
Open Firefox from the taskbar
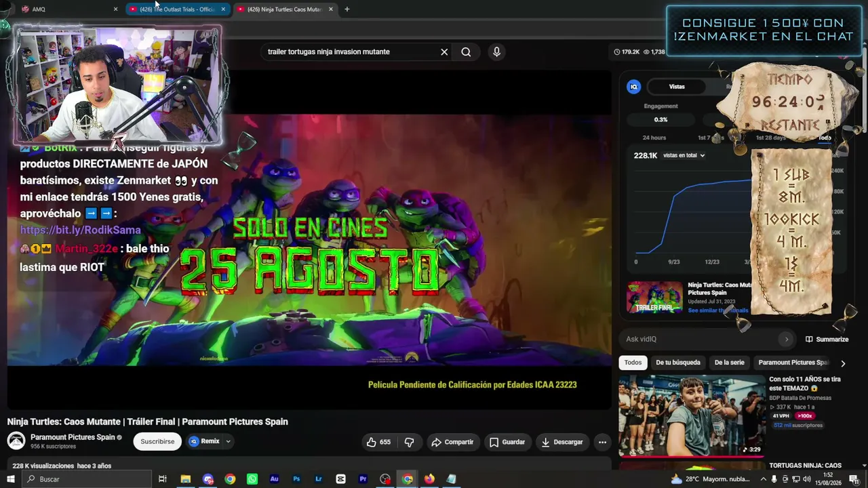click(429, 479)
